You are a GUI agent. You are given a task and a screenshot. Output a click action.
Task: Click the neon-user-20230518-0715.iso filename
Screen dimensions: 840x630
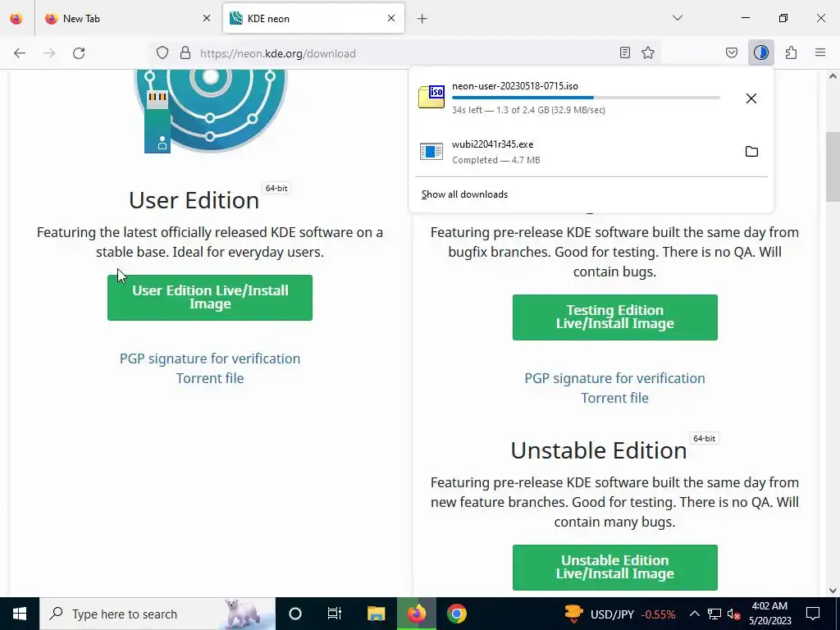(515, 86)
